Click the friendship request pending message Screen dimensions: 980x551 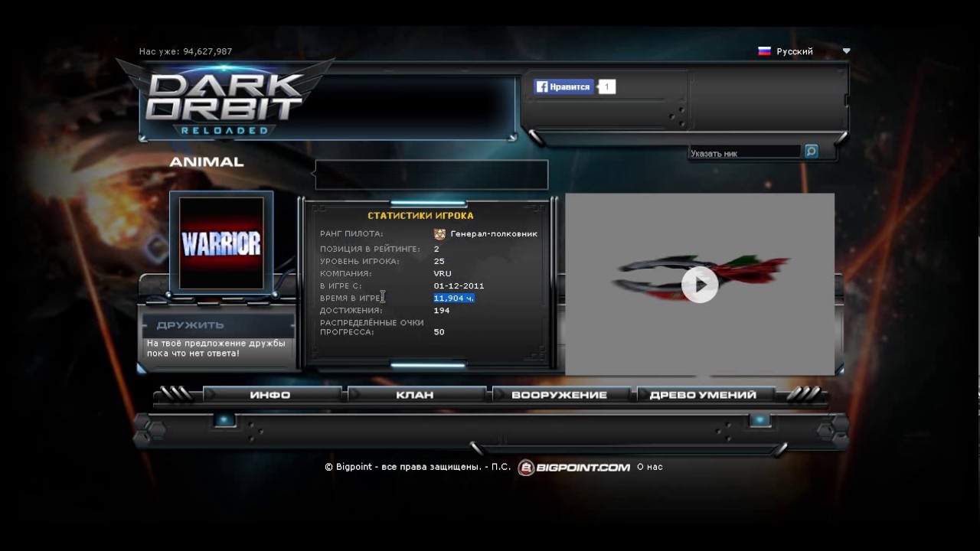216,348
